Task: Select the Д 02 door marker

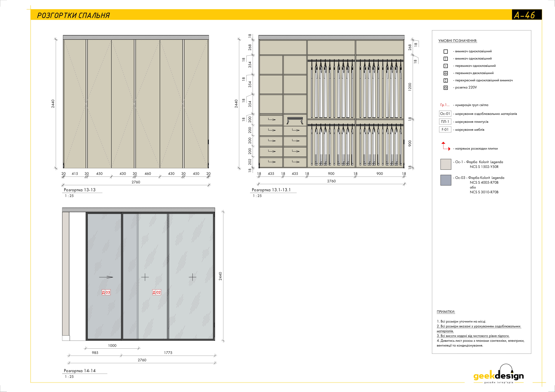Action: (x=157, y=292)
